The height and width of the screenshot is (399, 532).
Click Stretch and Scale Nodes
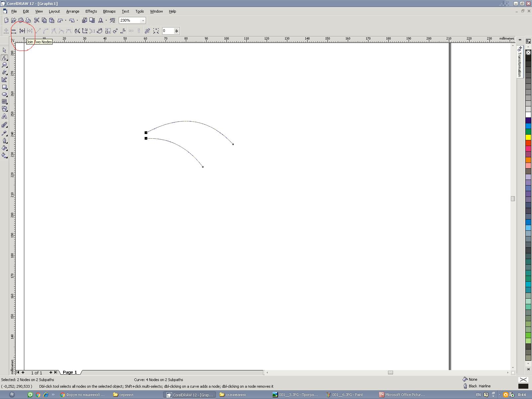(x=108, y=31)
